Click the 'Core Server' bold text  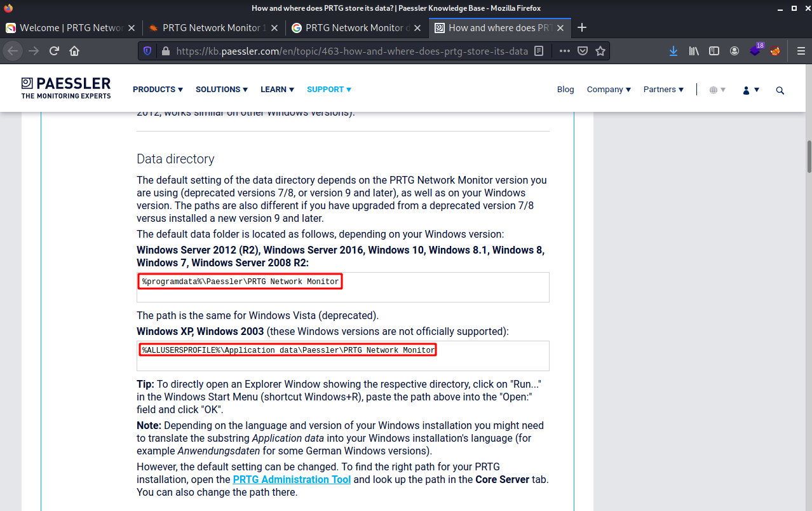click(x=502, y=479)
